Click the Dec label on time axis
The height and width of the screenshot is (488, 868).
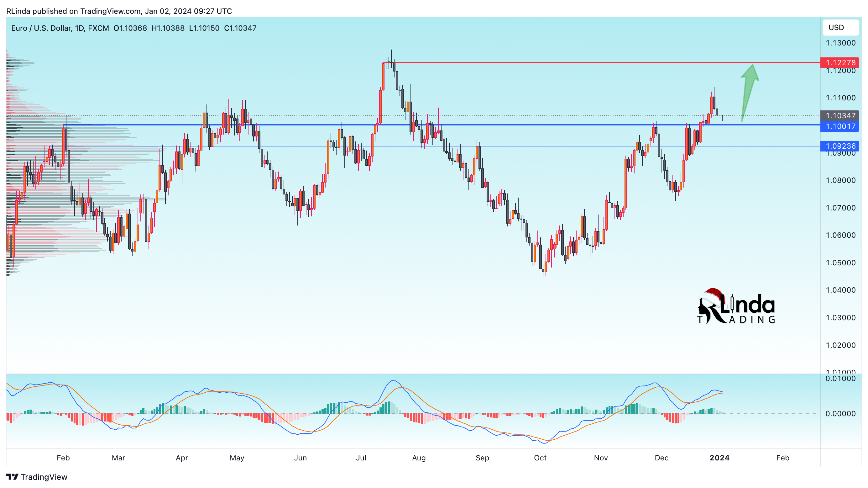(661, 458)
